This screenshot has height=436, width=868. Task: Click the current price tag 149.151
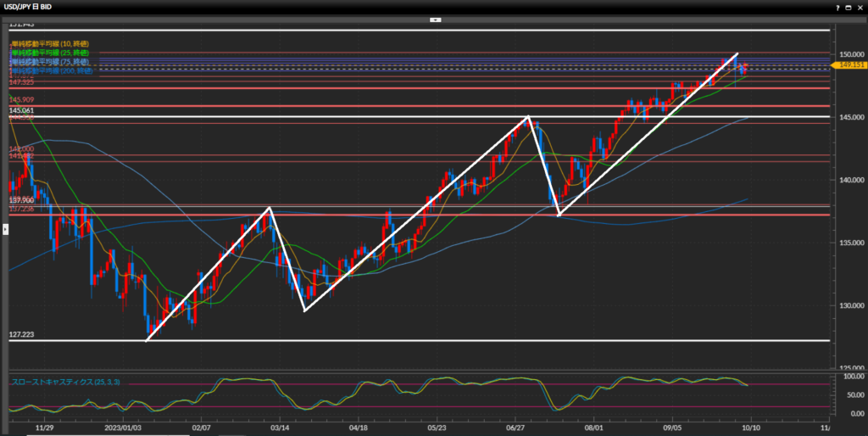point(849,64)
